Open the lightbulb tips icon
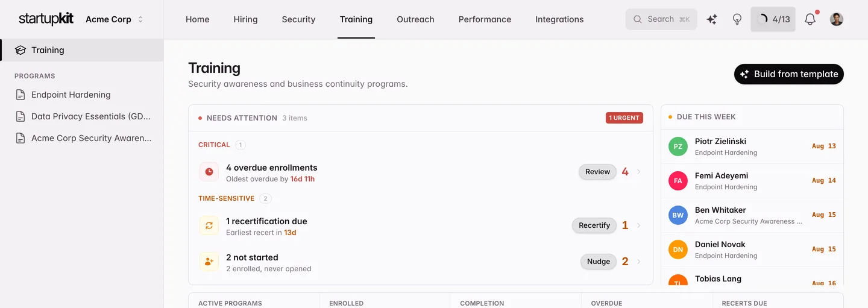The height and width of the screenshot is (308, 868). (737, 19)
